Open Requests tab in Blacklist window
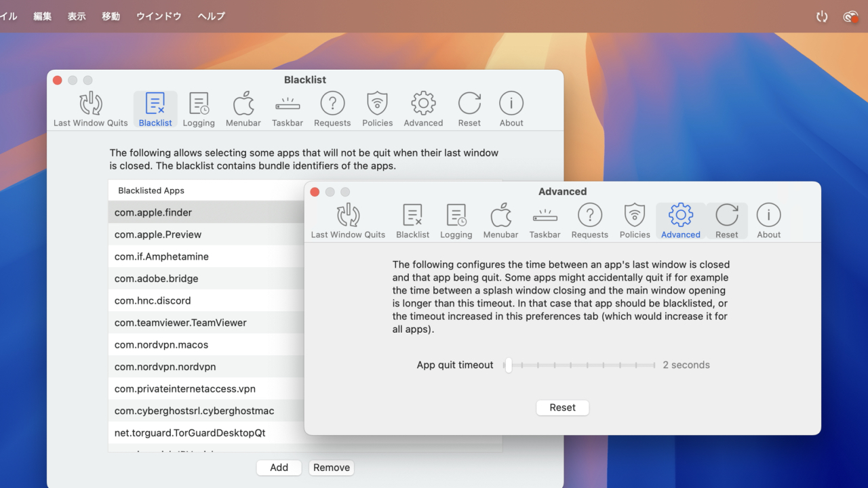 click(x=332, y=110)
